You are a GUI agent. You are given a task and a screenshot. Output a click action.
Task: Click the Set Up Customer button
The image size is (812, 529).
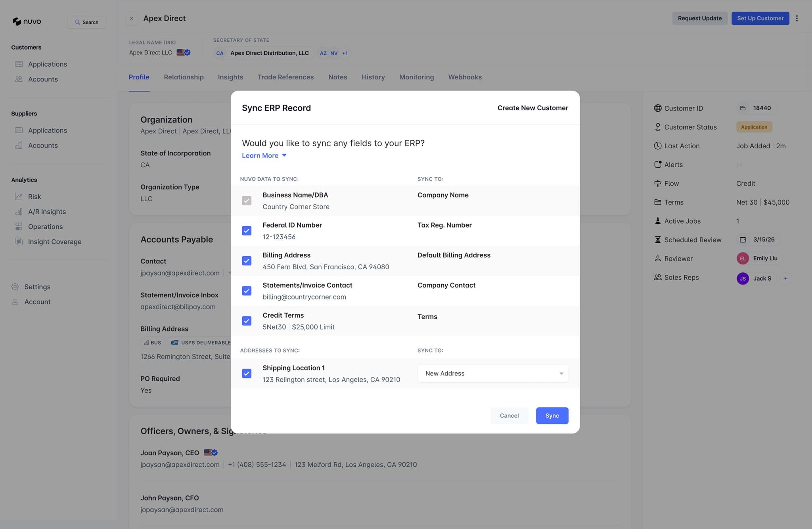coord(760,18)
